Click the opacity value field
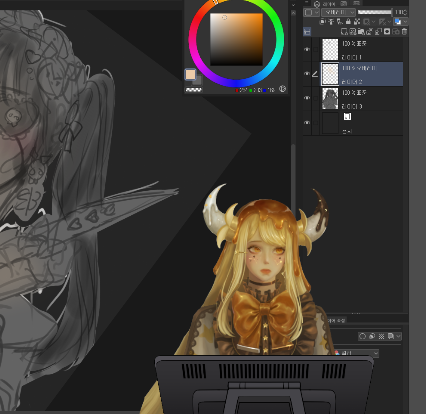The width and height of the screenshot is (426, 414). point(400,12)
